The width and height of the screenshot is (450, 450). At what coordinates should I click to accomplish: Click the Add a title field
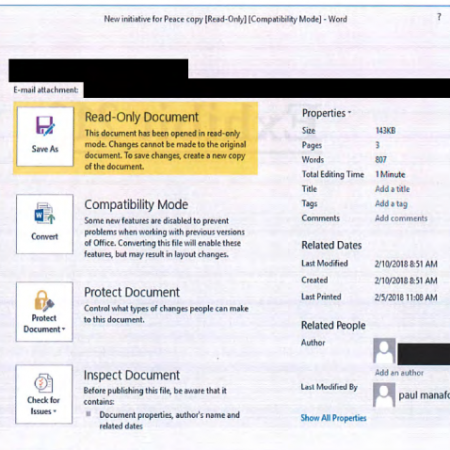coord(392,189)
